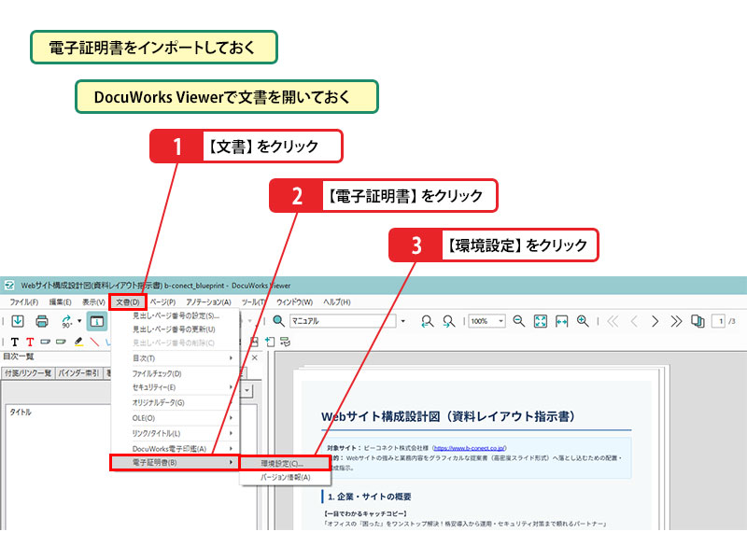Click the annotation list check icon
The height and width of the screenshot is (560, 747).
point(286,342)
